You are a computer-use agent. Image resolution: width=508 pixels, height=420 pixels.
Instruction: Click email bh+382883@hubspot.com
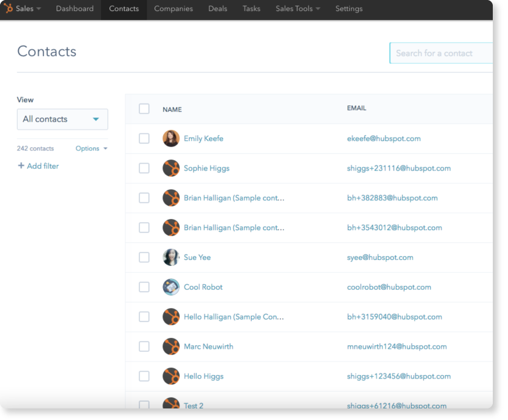392,198
